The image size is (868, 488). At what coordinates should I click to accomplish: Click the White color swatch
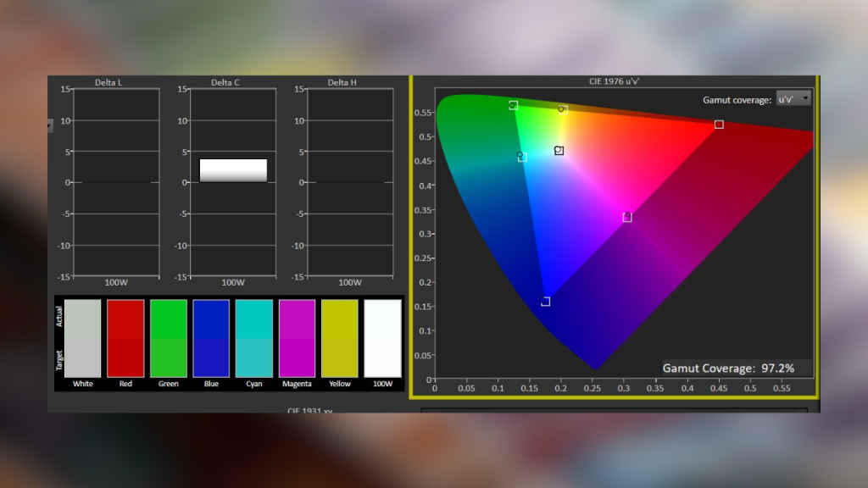coord(83,338)
